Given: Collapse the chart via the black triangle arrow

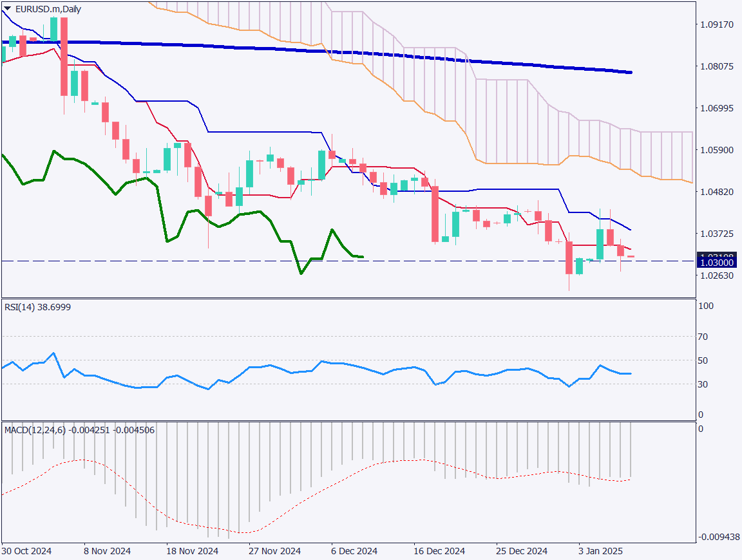Looking at the screenshot, I should [6, 9].
